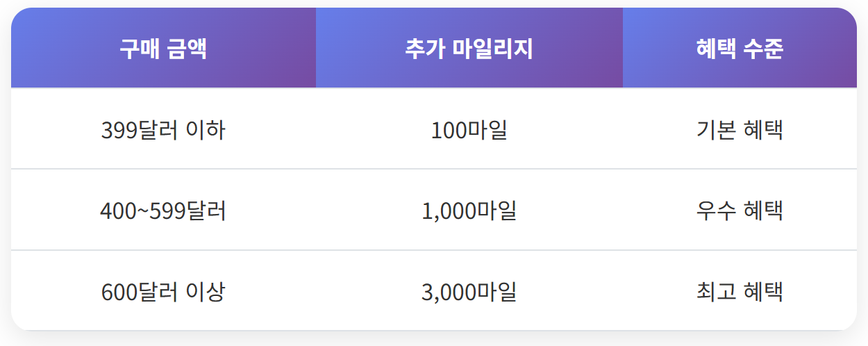Click the 구매 금액 column header
The width and height of the screenshot is (868, 346).
pyautogui.click(x=163, y=48)
